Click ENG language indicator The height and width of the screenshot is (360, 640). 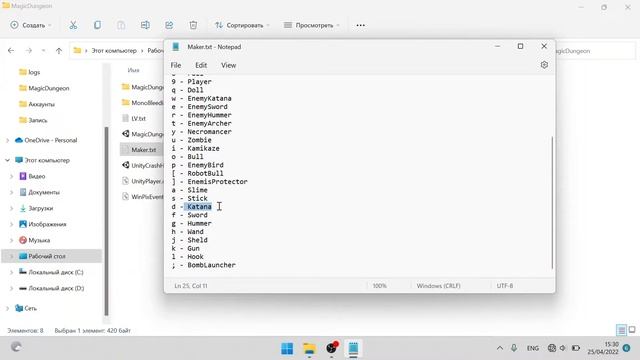pyautogui.click(x=533, y=348)
